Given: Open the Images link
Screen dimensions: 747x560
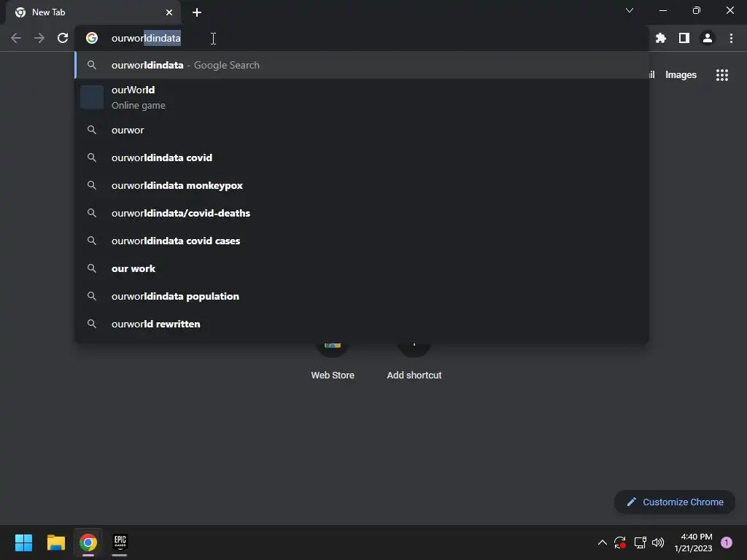Looking at the screenshot, I should point(681,75).
